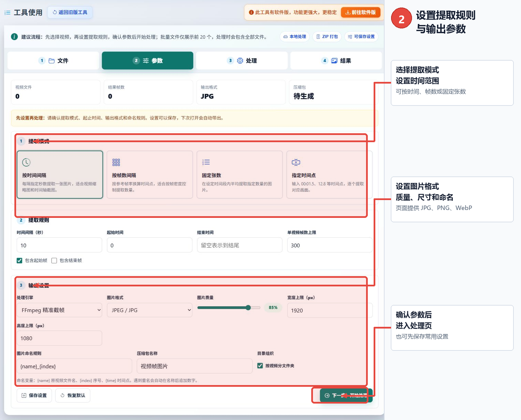Open the 处理引擎 FFmpeg 精准截帧 dropdown
Viewport: 521px width, 420px height.
coord(59,310)
